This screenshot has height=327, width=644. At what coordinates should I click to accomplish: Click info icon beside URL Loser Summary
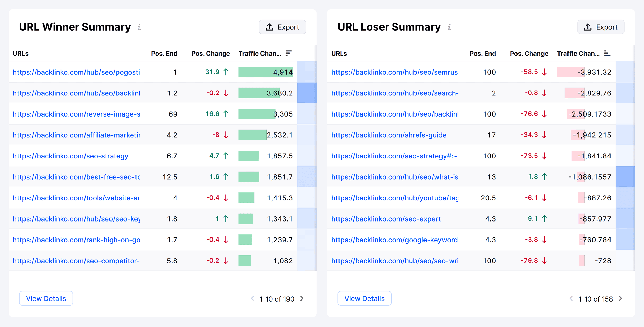[x=449, y=27]
